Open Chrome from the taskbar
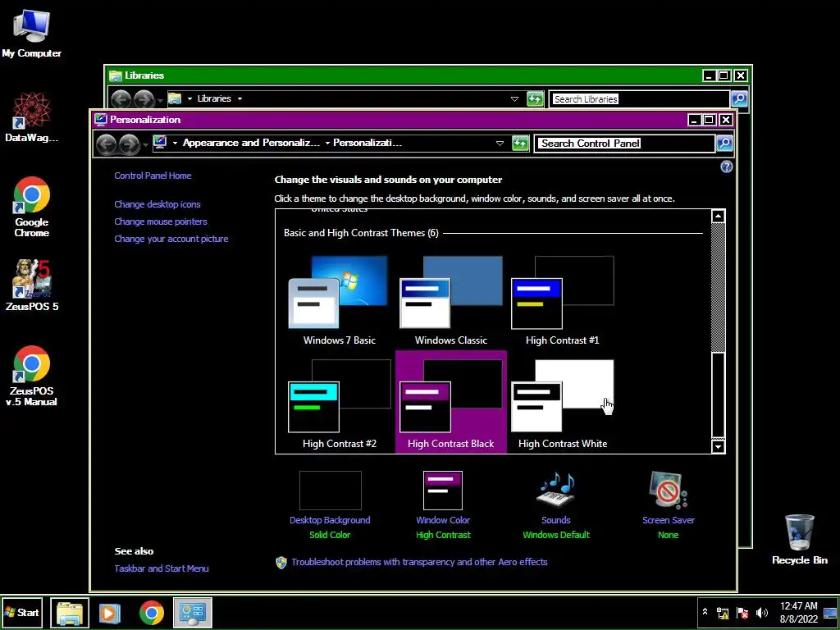Screen dimensions: 840x630 pos(152,613)
